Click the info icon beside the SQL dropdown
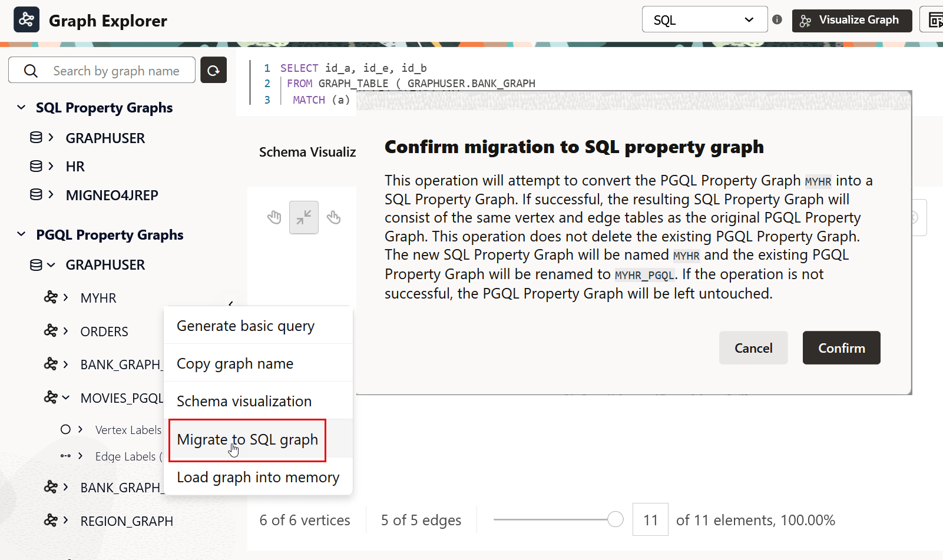Viewport: 943px width, 560px height. [777, 19]
